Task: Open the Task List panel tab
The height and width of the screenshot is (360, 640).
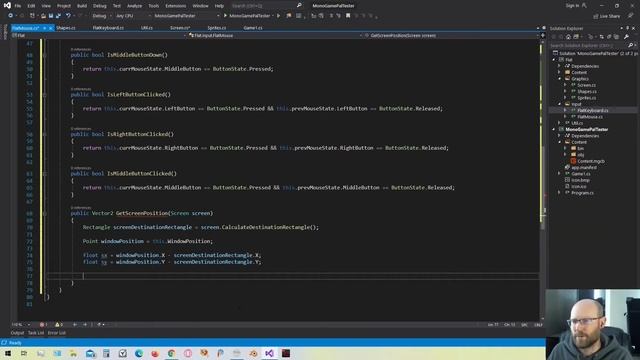Action: tap(36, 333)
